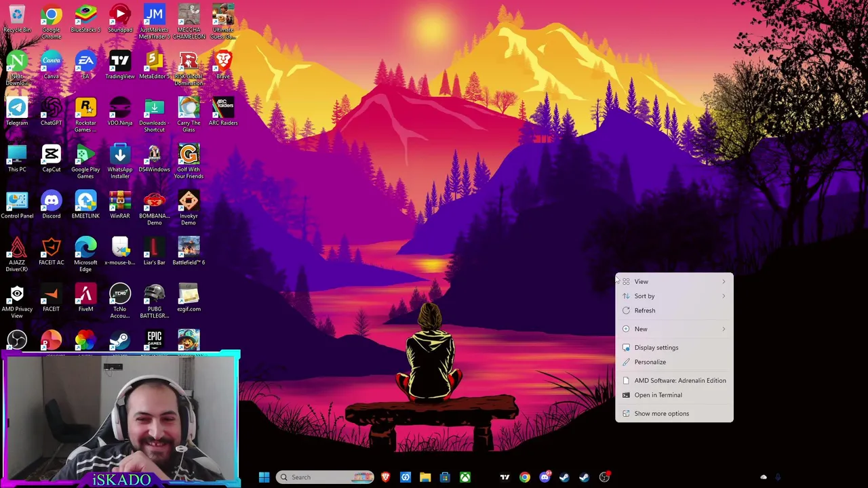Select the RISK Global Domination icon
Screen dimensions: 868x488
(189, 68)
